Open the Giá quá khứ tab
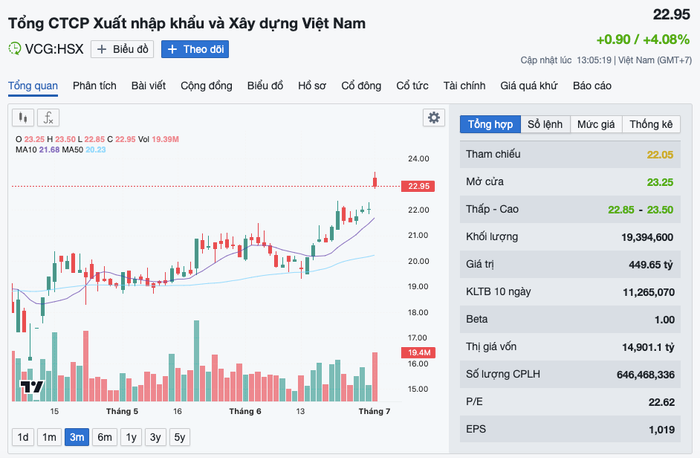700x458 pixels. [529, 86]
